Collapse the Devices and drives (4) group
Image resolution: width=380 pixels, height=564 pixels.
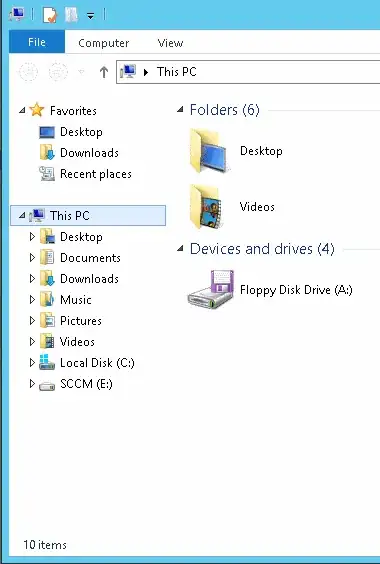pos(180,249)
